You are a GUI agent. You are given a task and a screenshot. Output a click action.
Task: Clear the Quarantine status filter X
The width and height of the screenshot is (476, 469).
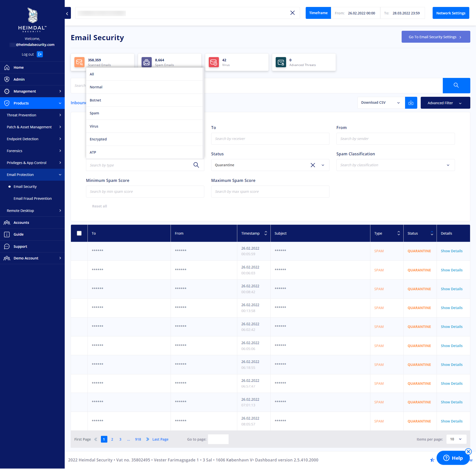click(x=313, y=165)
